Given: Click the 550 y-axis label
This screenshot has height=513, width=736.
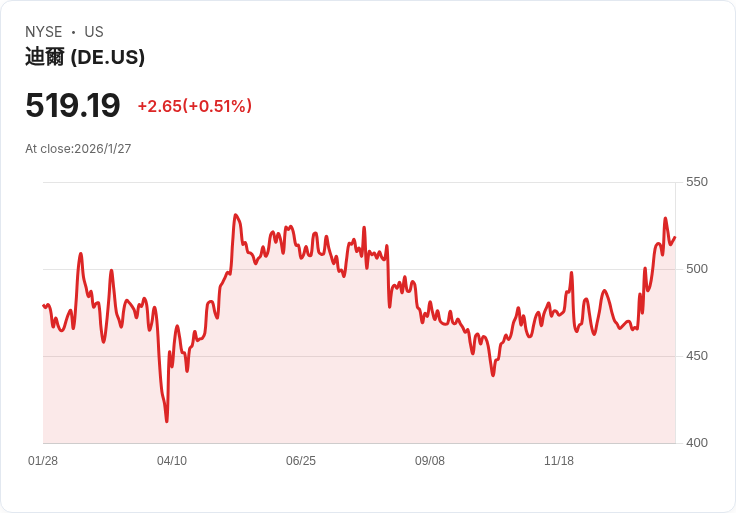Looking at the screenshot, I should click(696, 182).
